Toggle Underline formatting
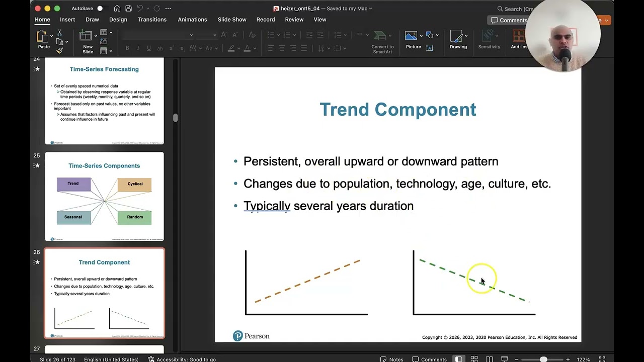 [149, 48]
